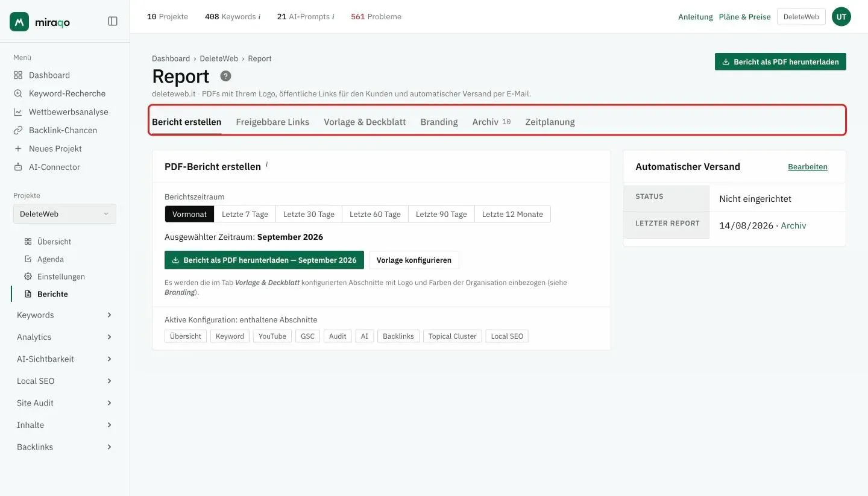This screenshot has width=868, height=496.
Task: Click the Vorlage konfigurieren button
Action: click(x=414, y=260)
